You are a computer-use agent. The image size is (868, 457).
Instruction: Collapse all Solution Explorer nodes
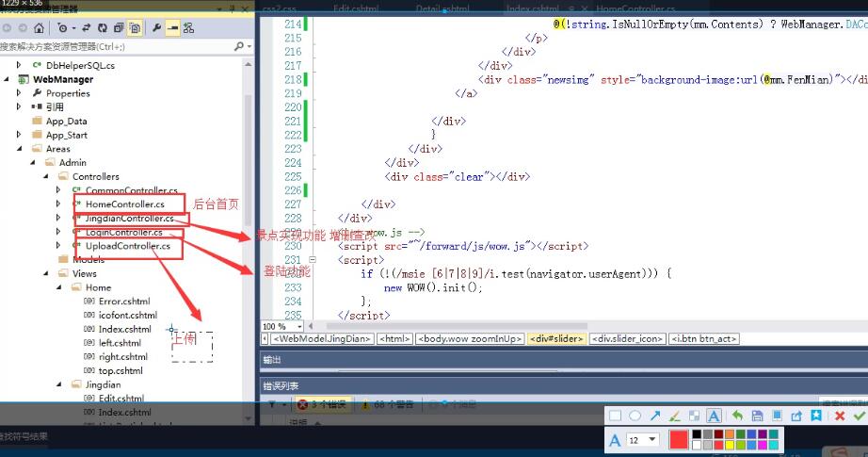(x=119, y=27)
